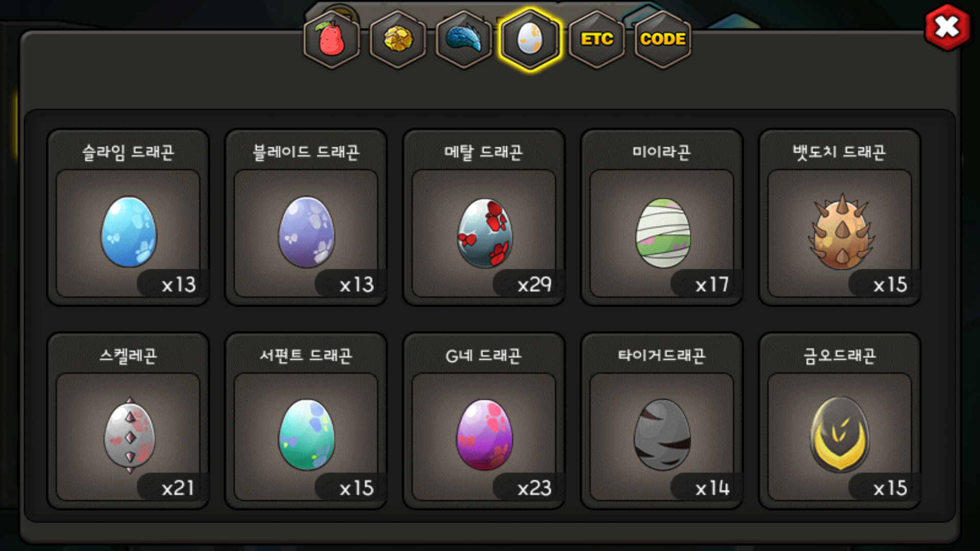Viewport: 980px width, 551px height.
Task: Select the blue 슬라임 드래곤 egg
Action: point(128,232)
